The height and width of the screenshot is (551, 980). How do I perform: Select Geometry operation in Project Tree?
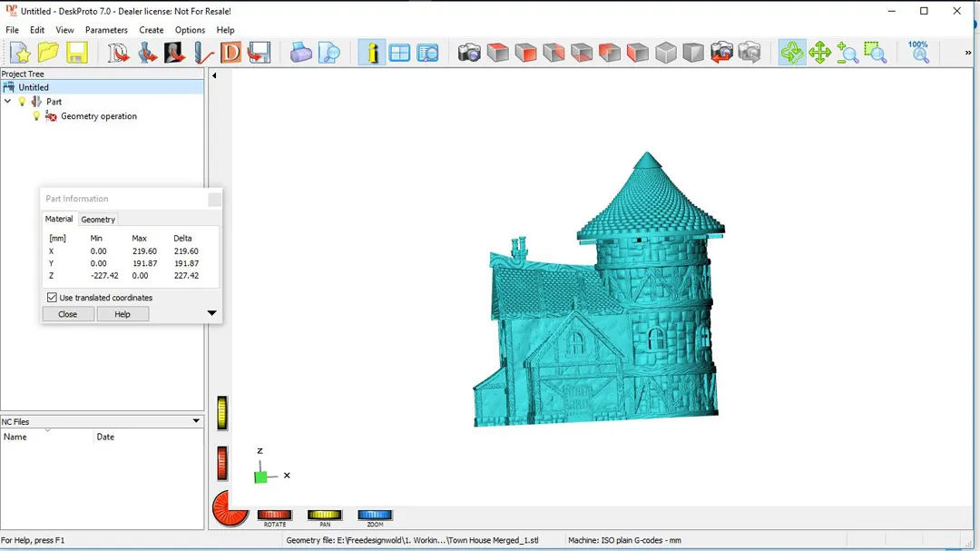[99, 115]
